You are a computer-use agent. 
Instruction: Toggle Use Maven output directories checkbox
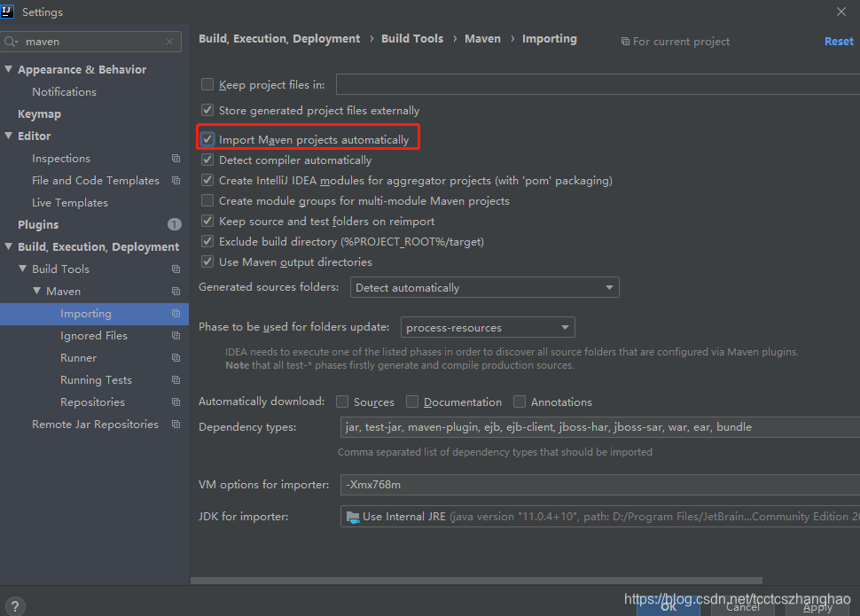(207, 261)
